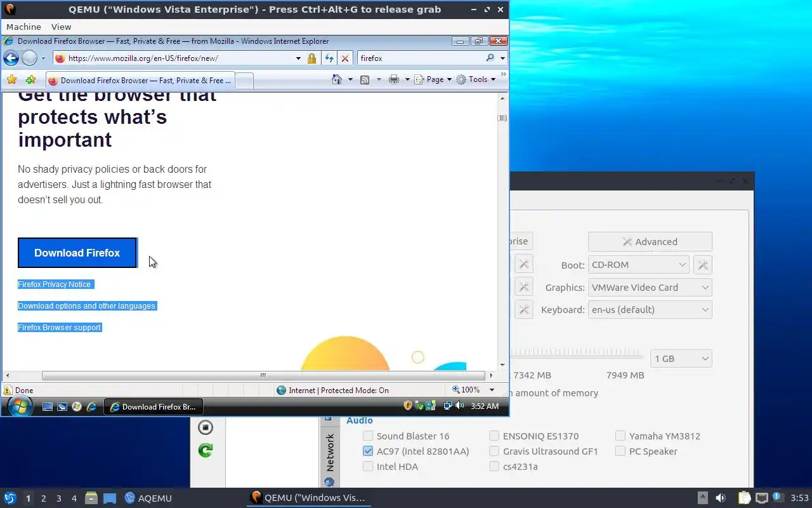Viewport: 812px width, 508px height.
Task: Open the Boot dropdown showing CD-ROM
Action: [639, 265]
